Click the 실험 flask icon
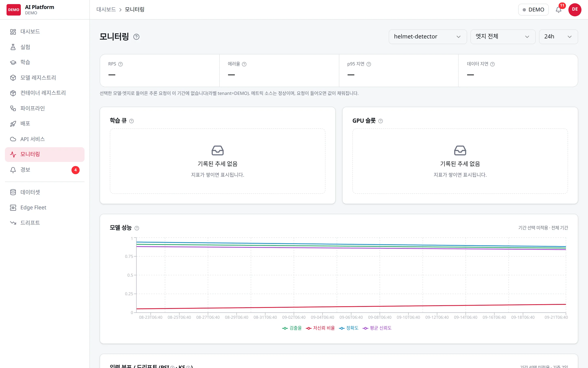This screenshot has width=588, height=368. click(13, 47)
